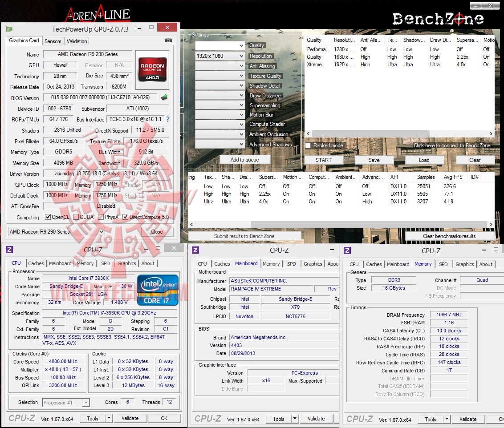Click Validate in CPU-Z Mainboard window

click(316, 419)
